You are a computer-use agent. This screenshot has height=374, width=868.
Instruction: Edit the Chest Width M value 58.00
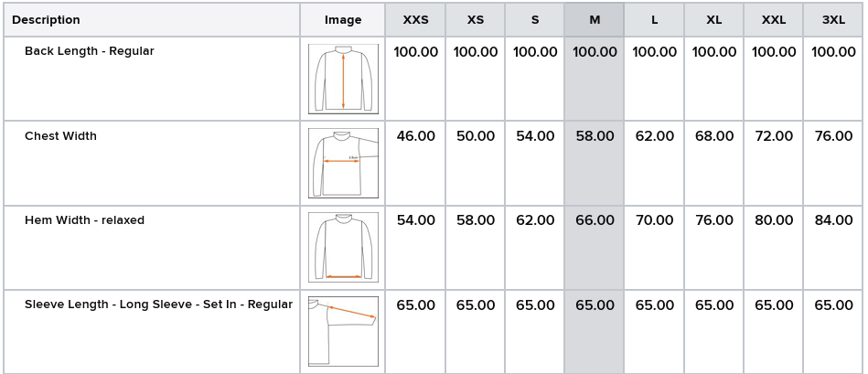point(595,136)
